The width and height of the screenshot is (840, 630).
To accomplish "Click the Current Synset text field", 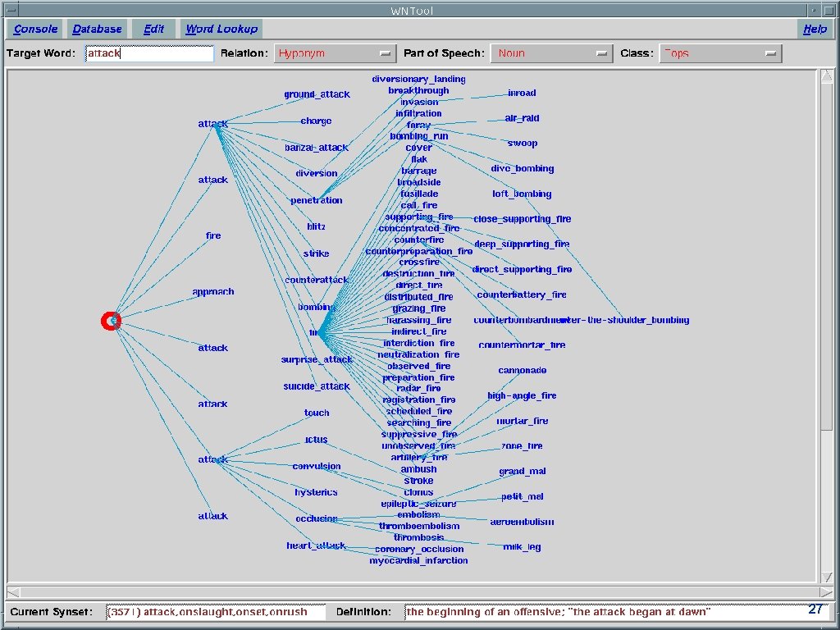I will coord(216,611).
